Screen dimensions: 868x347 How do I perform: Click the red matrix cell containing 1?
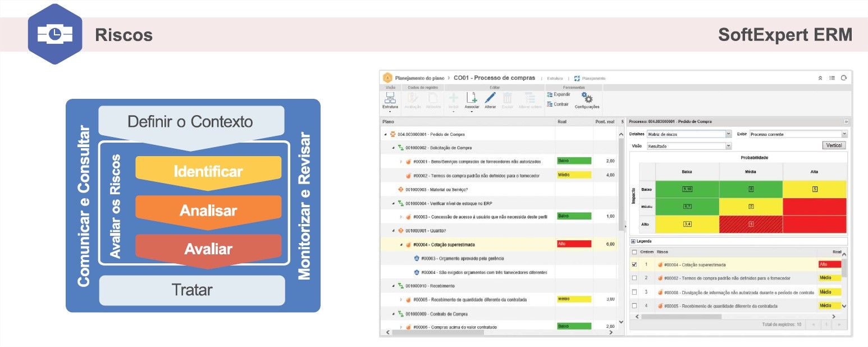click(751, 224)
